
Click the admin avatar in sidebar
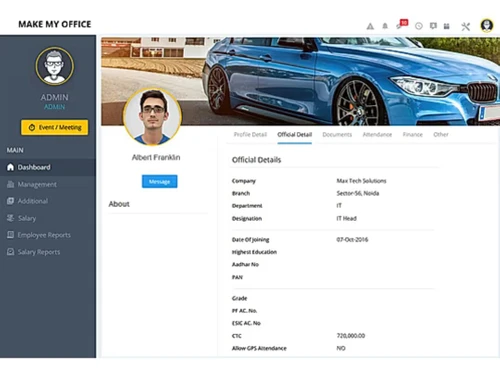click(x=55, y=66)
